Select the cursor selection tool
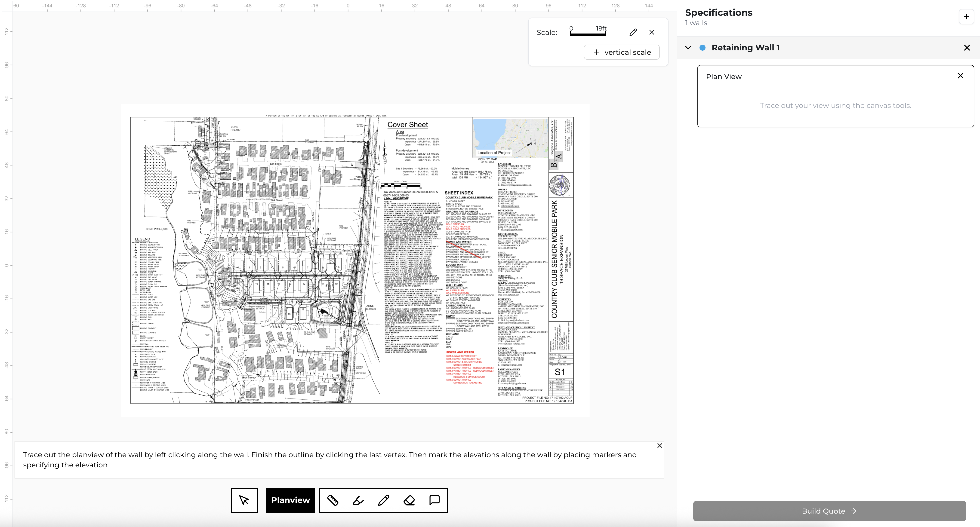Viewport: 980px width, 527px height. point(244,500)
